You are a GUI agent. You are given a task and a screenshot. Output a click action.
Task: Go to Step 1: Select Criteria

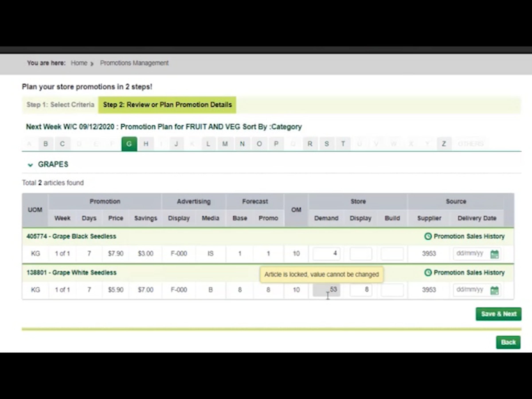pyautogui.click(x=60, y=105)
